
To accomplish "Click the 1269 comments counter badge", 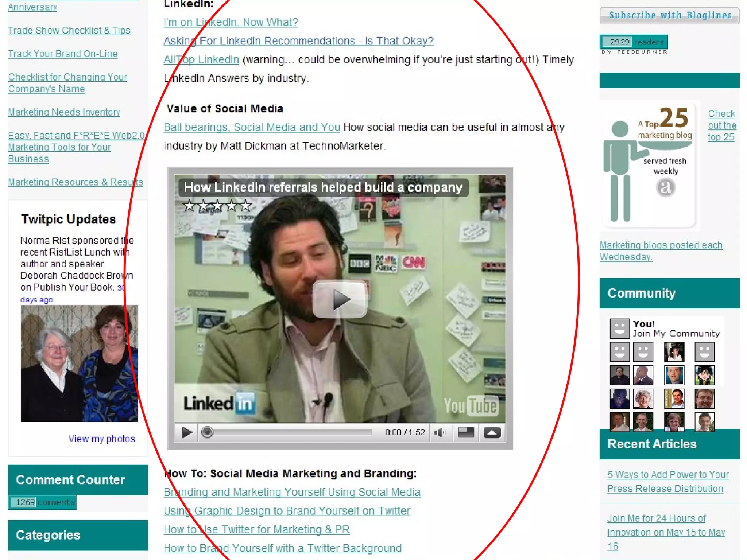I will (x=43, y=502).
